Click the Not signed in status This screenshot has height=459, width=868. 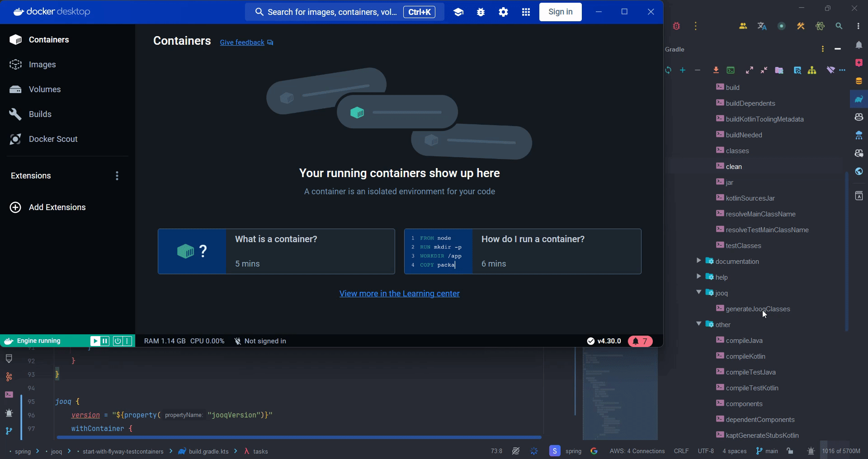[x=260, y=341]
